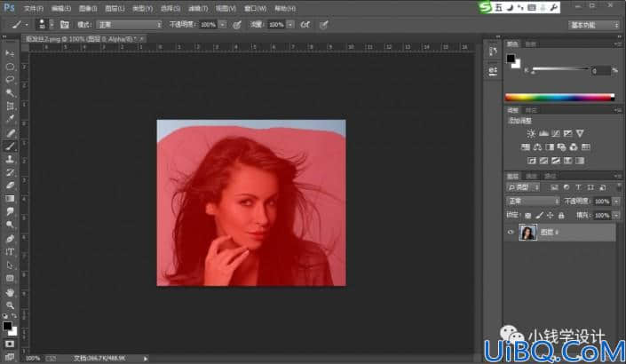Screen dimensions: 626x364
Task: Open the Window menu
Action: (255, 8)
